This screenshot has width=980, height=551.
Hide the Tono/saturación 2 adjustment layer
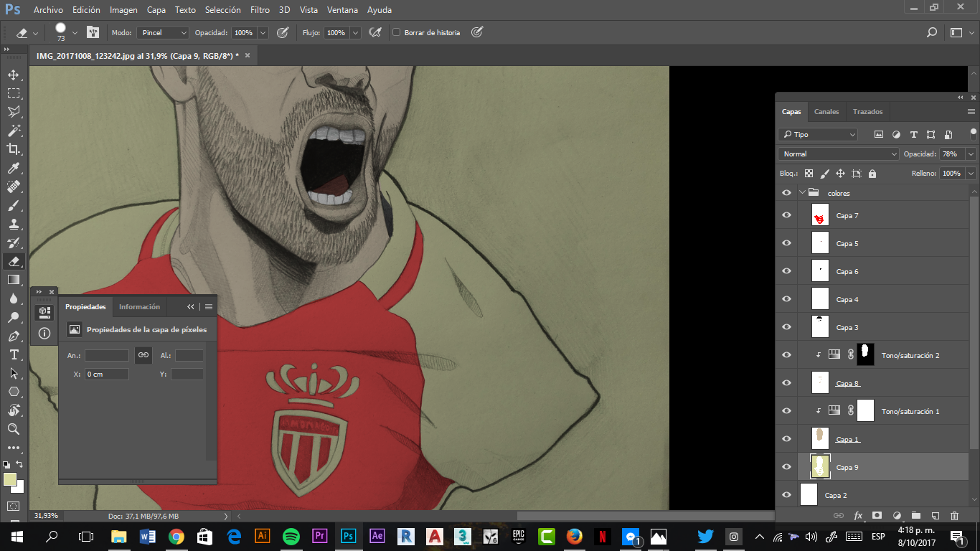[787, 355]
